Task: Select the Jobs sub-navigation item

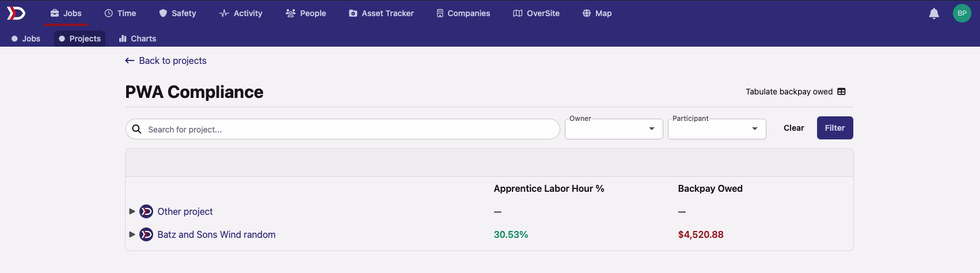Action: click(26, 39)
